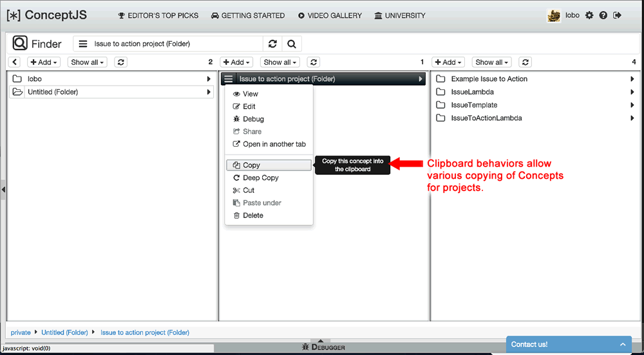Open hamburger menu in Finder path bar
The image size is (644, 355).
(83, 44)
